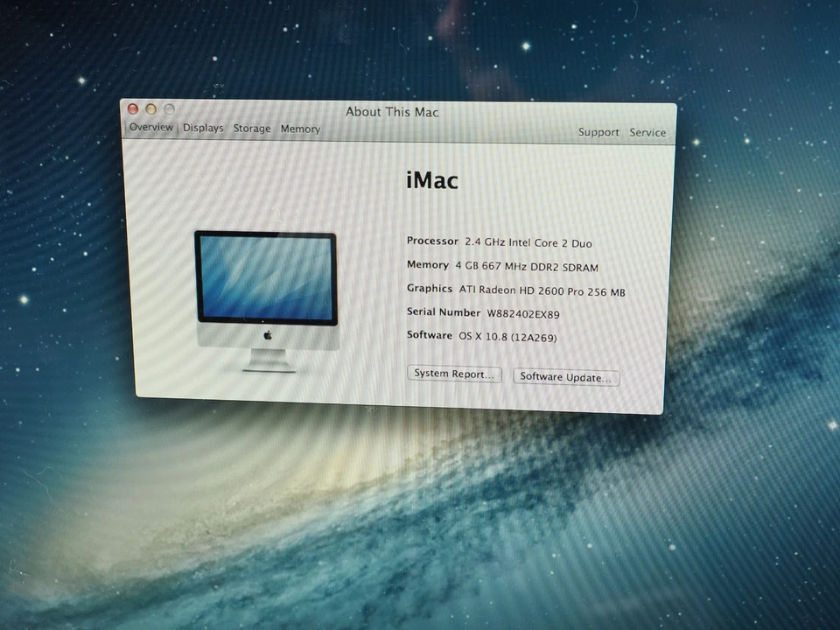
Task: Click the green zoom window button
Action: (x=167, y=108)
